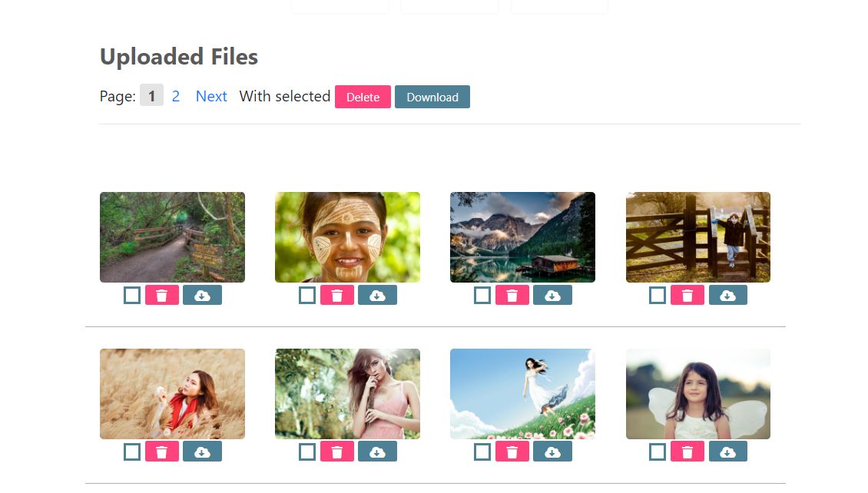The image size is (868, 493).
Task: Download the child on wooden fence photo
Action: click(x=727, y=296)
